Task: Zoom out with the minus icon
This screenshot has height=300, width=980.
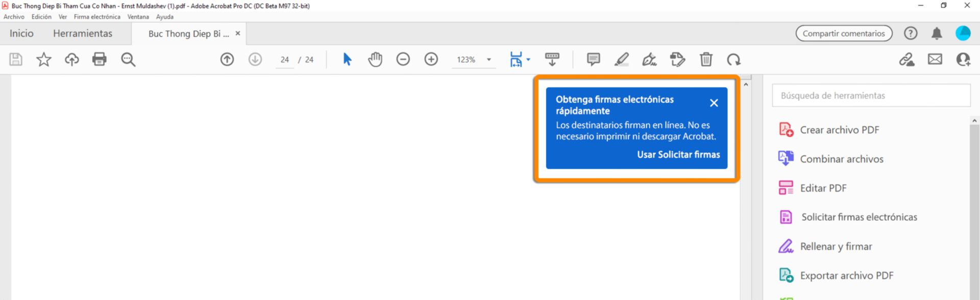Action: 403,59
